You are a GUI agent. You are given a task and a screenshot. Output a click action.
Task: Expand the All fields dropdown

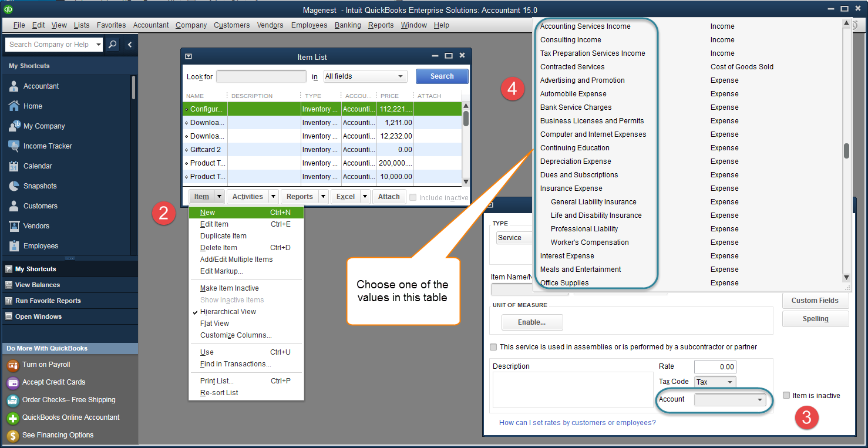tap(365, 76)
